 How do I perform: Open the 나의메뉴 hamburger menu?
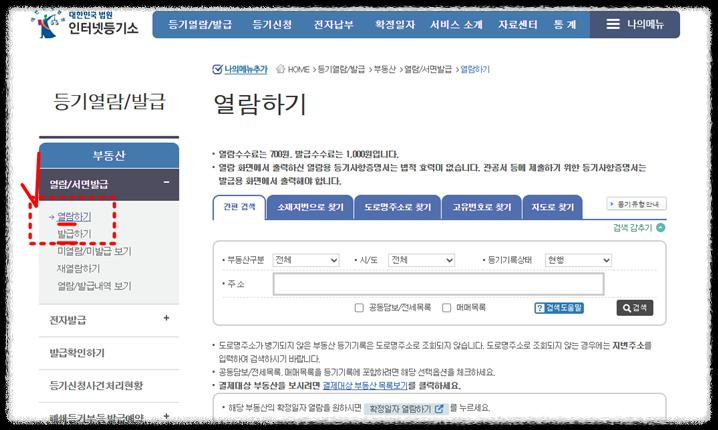635,24
